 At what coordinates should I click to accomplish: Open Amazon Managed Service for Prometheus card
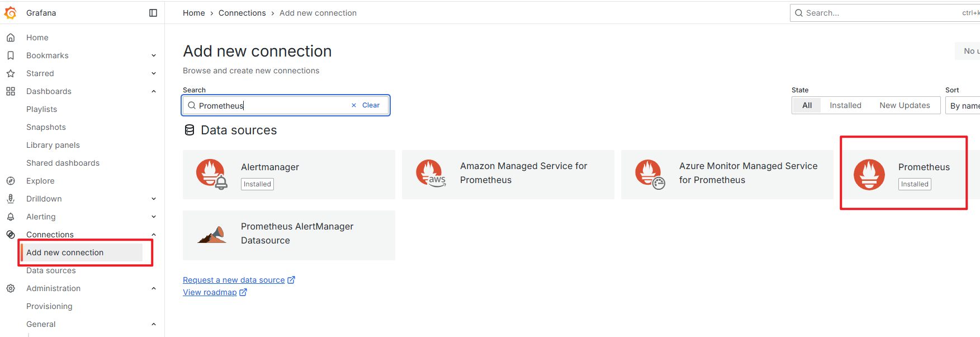508,175
